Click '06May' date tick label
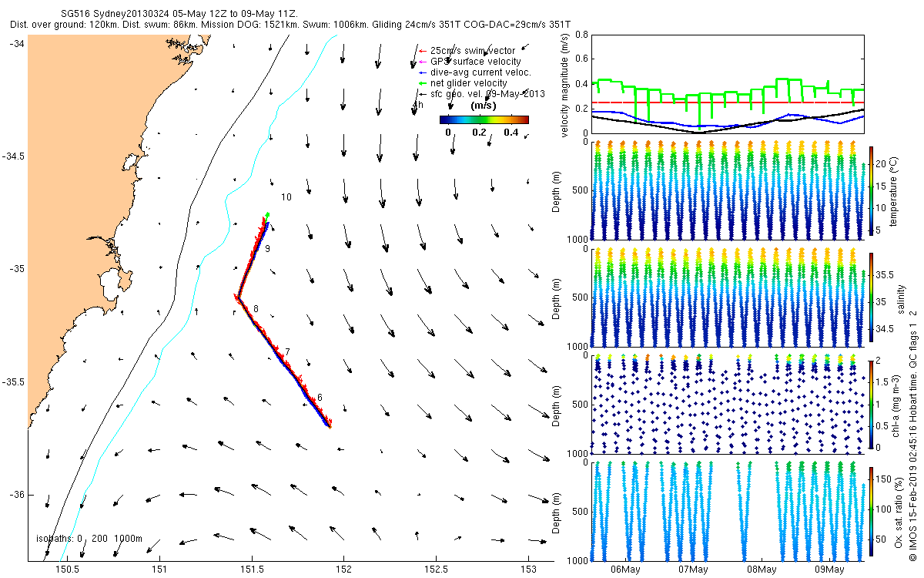The image size is (924, 578). coord(624,570)
